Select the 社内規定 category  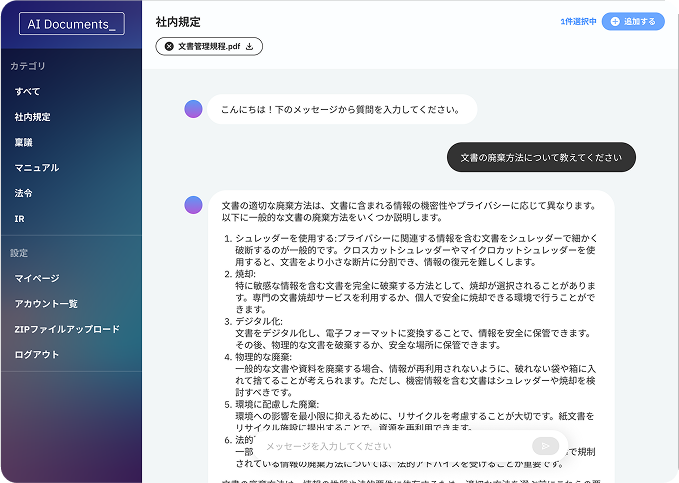[x=32, y=117]
